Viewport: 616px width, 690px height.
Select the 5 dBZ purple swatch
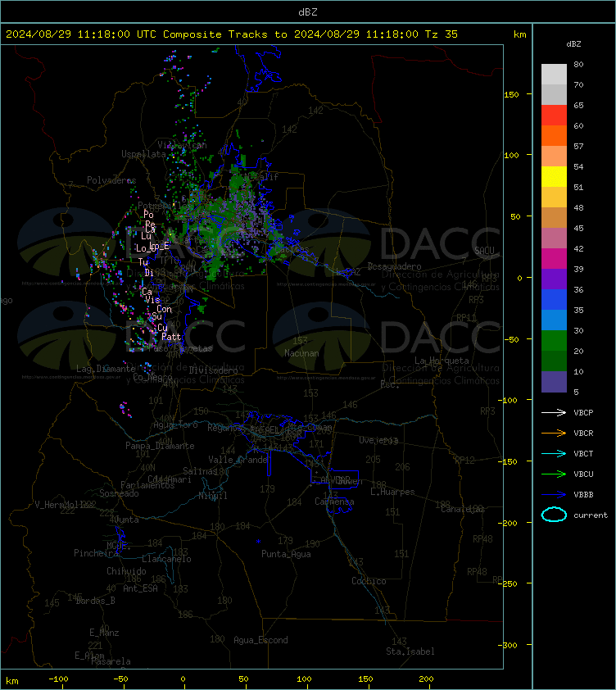pyautogui.click(x=554, y=382)
